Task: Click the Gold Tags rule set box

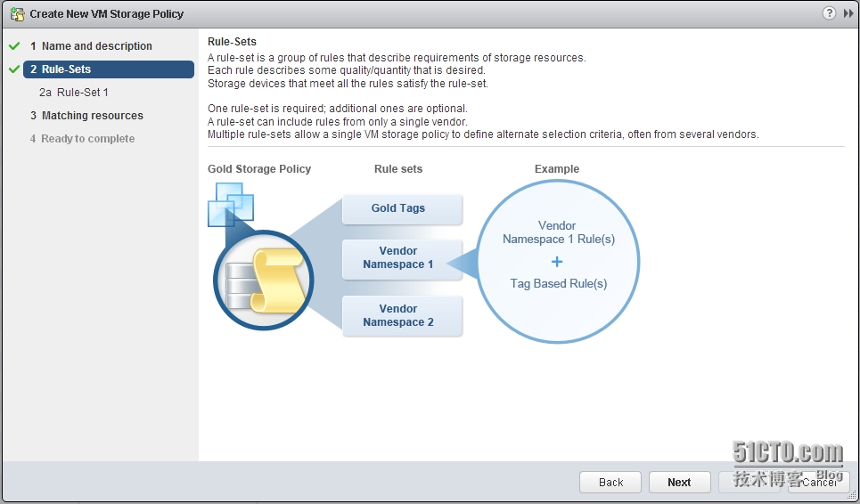Action: [402, 208]
